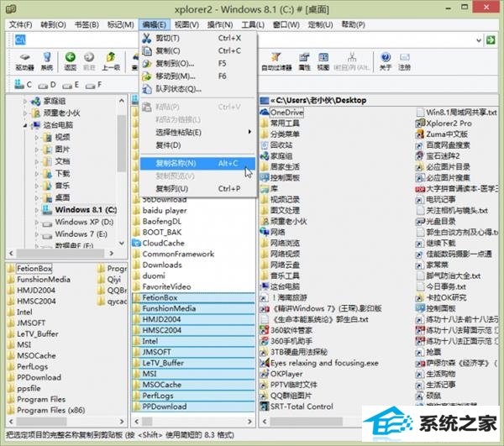Screen dimensions: 504x446
Task: Open the address bar dropdown arrow
Action: (479, 40)
